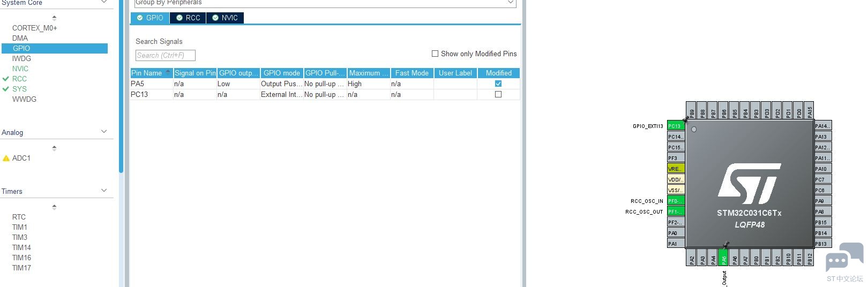Open IWDG configuration

21,58
